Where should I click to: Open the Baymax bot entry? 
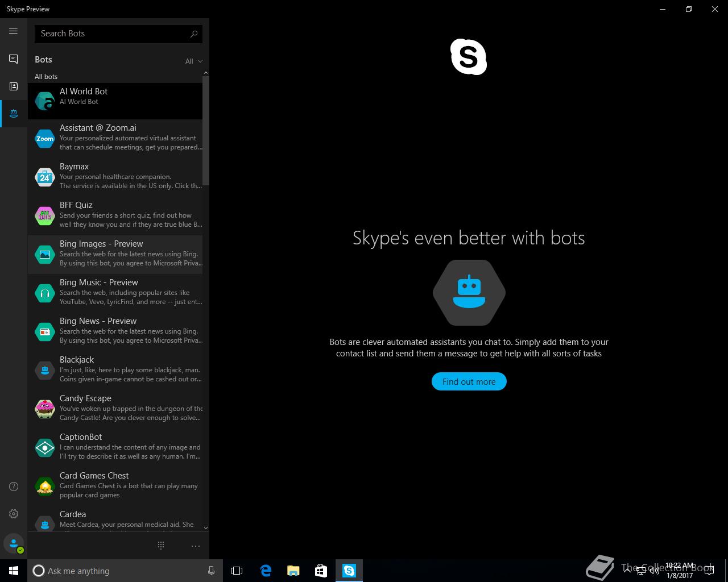[115, 177]
